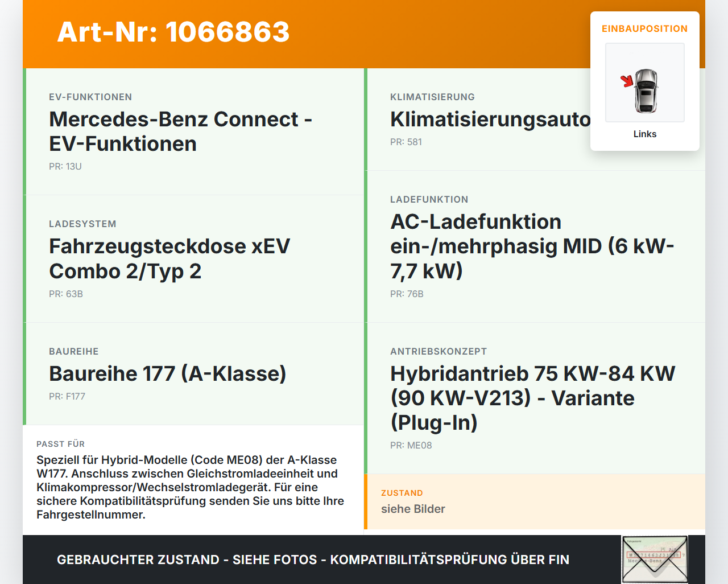Viewport: 728px width, 584px height.
Task: Select the EINBAUPOSITION label
Action: [645, 28]
